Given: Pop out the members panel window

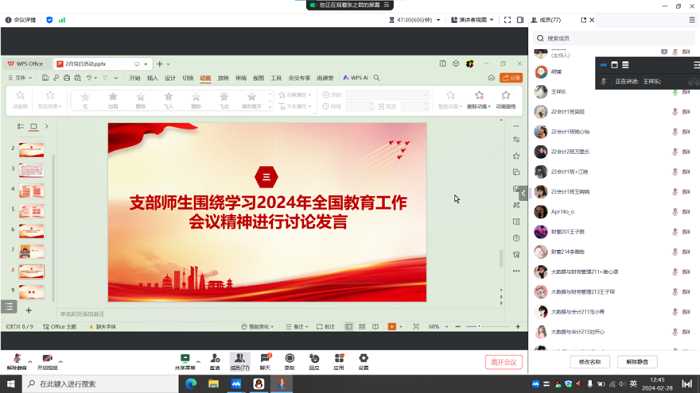Looking at the screenshot, I should click(583, 20).
